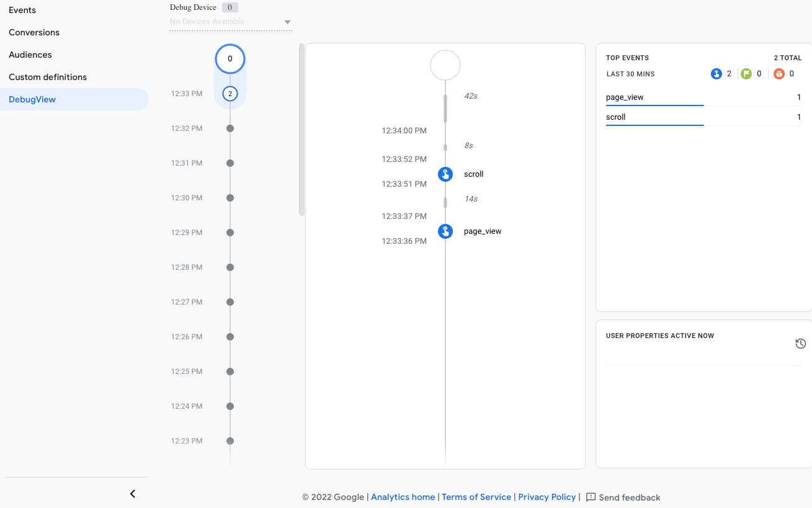Select the 12:25 PM minute marker
812x508 pixels.
[x=230, y=372]
